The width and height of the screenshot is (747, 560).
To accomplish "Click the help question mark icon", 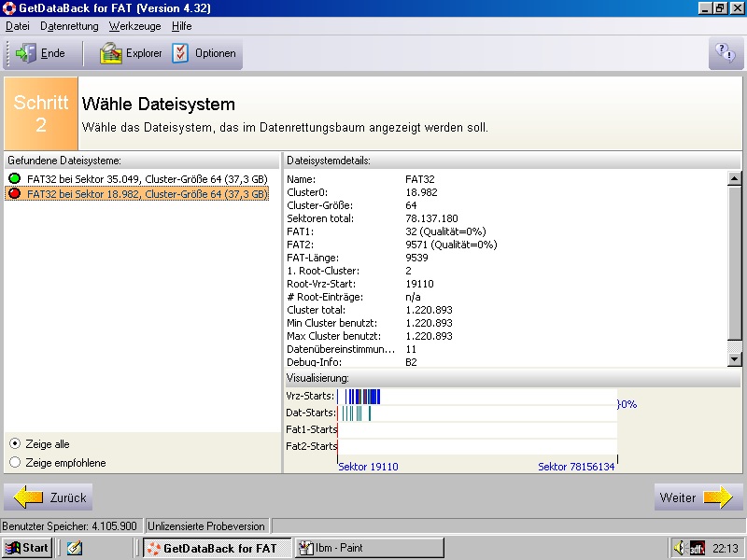I will point(726,53).
